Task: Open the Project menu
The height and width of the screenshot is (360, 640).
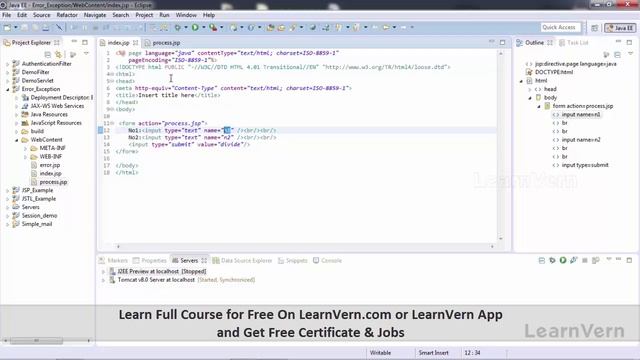Action: click(144, 15)
